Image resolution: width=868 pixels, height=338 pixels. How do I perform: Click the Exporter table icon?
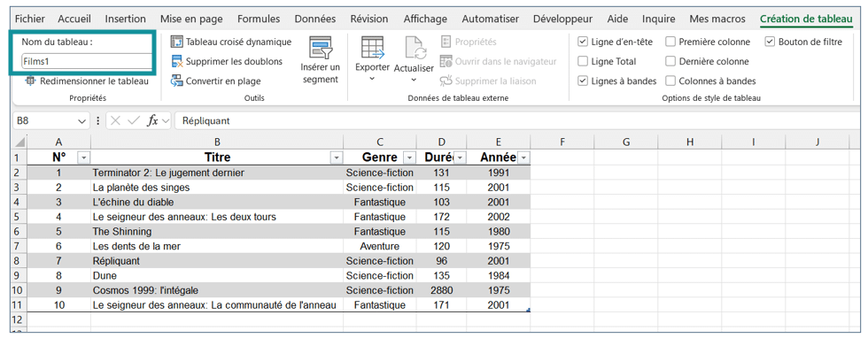373,48
